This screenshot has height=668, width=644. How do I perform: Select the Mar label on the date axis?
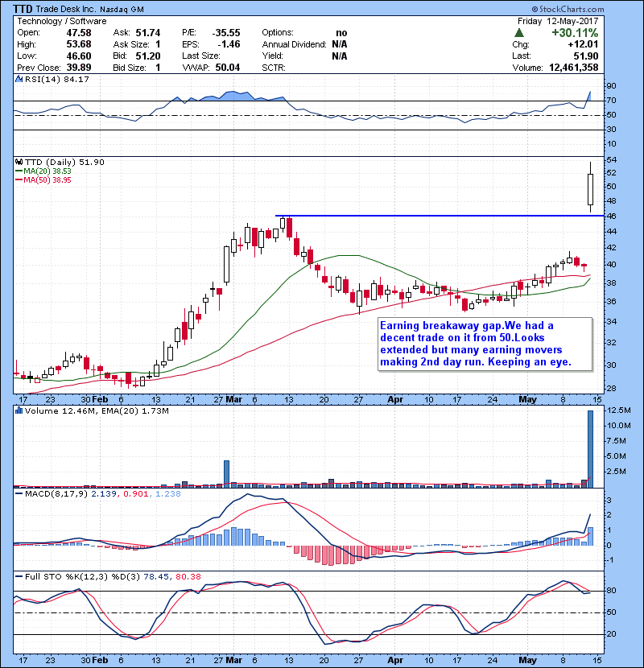click(235, 399)
